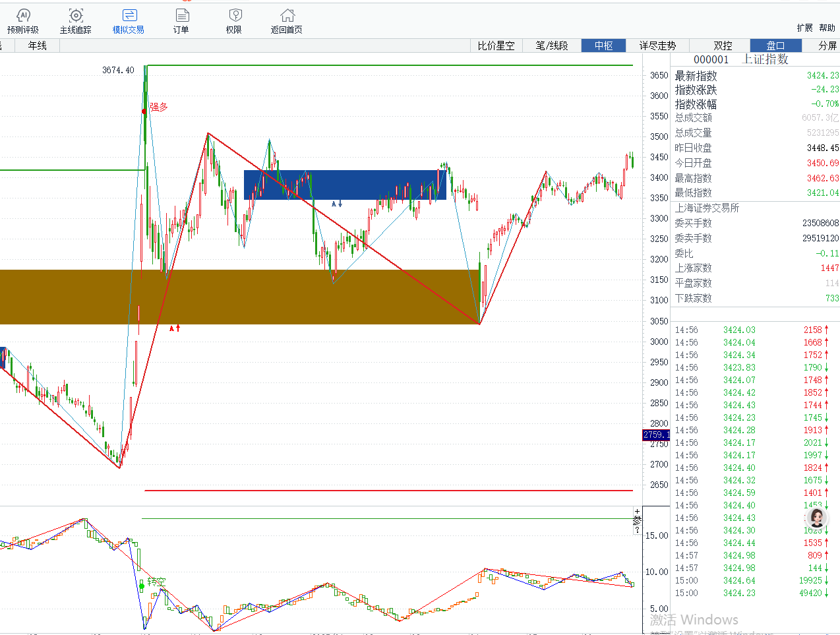Viewport: 840px width, 635px height.
Task: Toggle the 盘口 panel
Action: pyautogui.click(x=775, y=45)
